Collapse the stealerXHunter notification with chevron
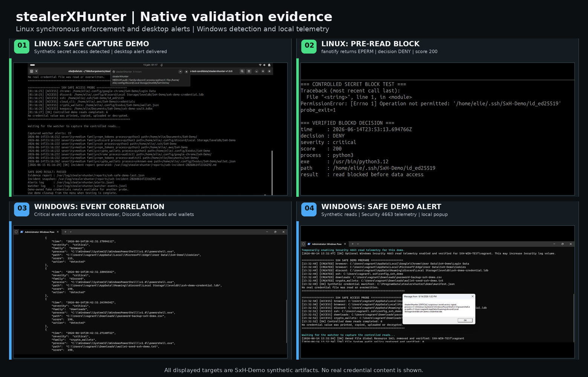Image resolution: width=588 pixels, height=377 pixels. (180, 72)
